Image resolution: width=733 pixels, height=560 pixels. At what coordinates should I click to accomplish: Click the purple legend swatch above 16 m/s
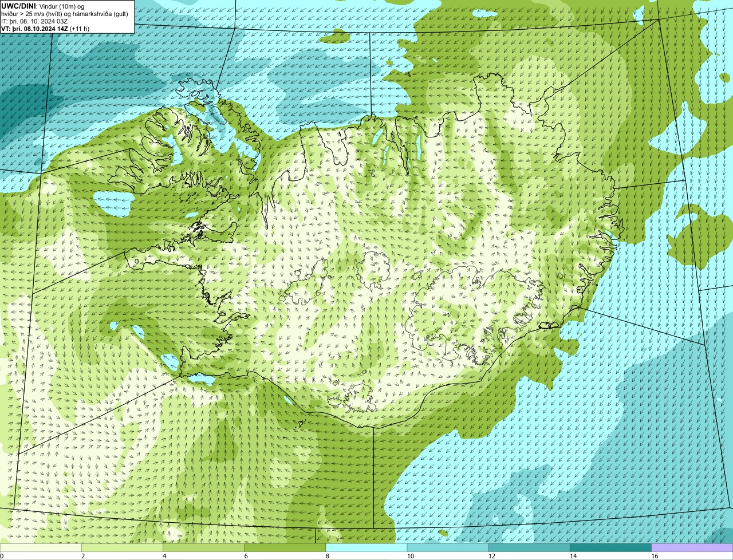coord(692,548)
